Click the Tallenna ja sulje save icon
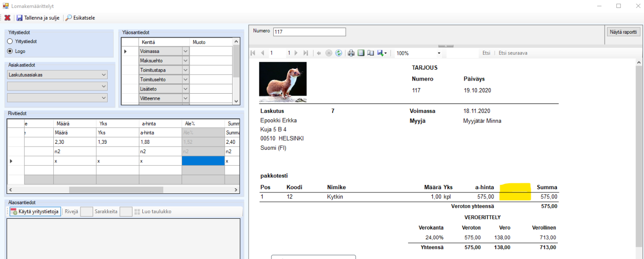Image resolution: width=644 pixels, height=259 pixels. pyautogui.click(x=20, y=18)
